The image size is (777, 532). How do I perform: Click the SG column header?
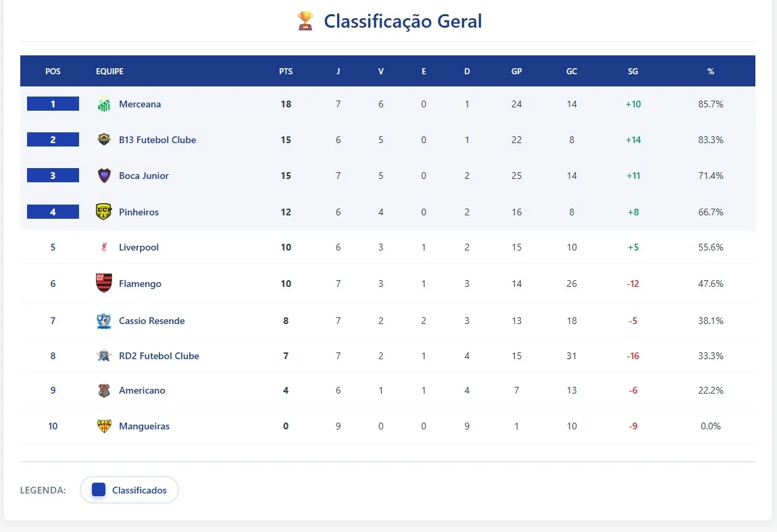(632, 71)
